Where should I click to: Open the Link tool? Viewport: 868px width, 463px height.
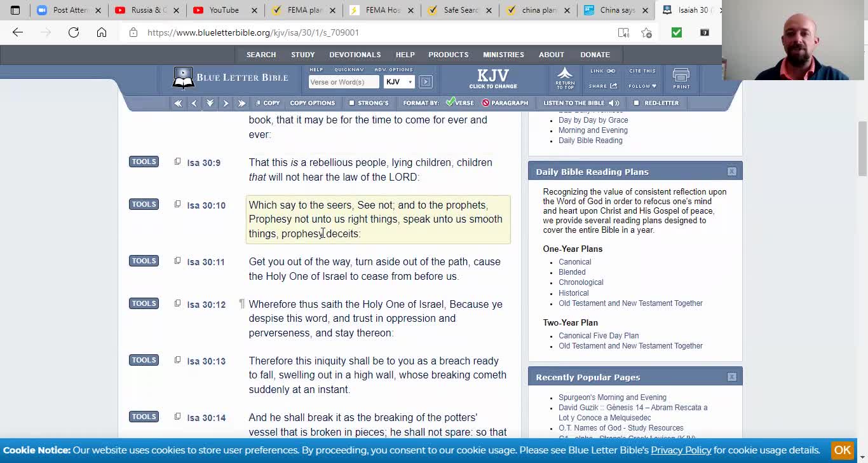click(602, 71)
